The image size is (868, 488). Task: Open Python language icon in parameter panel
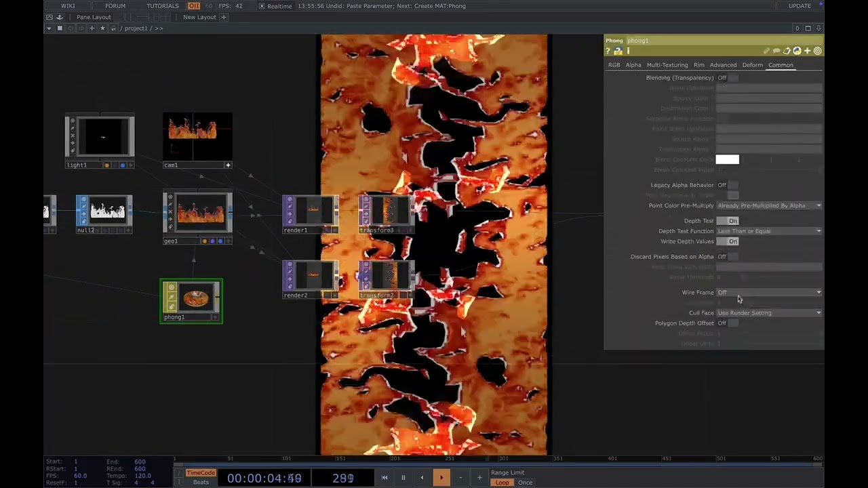[797, 52]
